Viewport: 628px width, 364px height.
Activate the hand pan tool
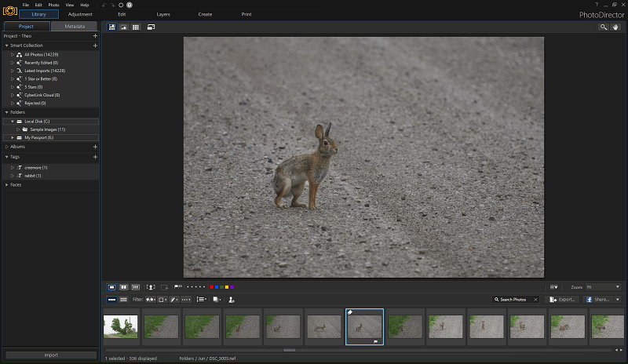[615, 27]
